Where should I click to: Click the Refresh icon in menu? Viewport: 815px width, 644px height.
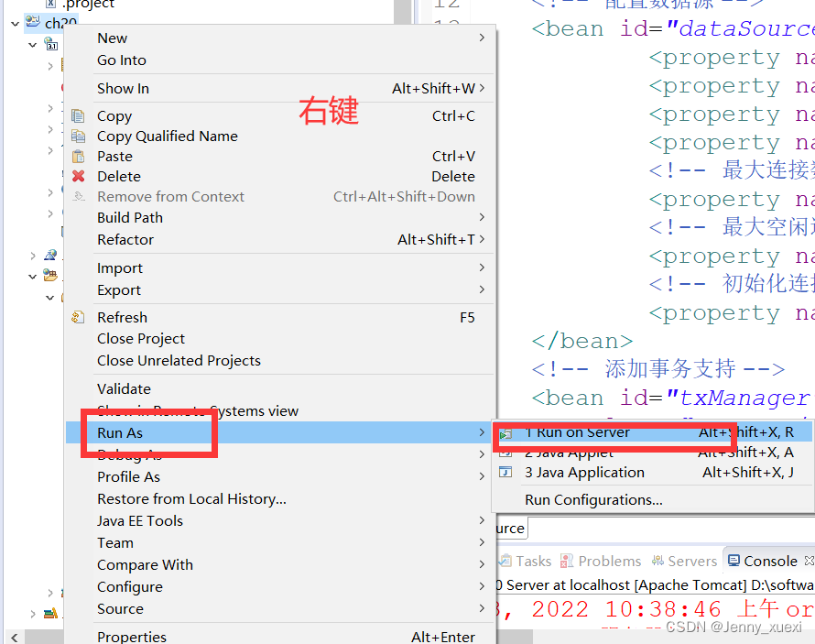pos(78,317)
